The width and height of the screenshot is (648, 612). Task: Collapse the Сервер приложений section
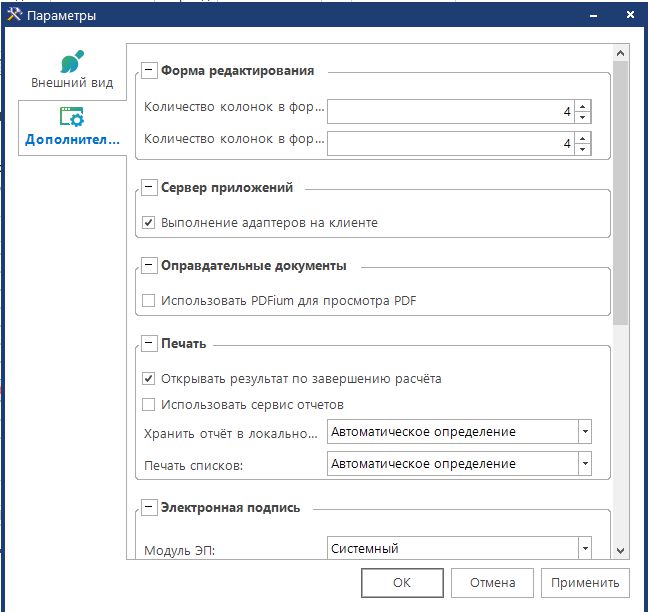pos(149,188)
